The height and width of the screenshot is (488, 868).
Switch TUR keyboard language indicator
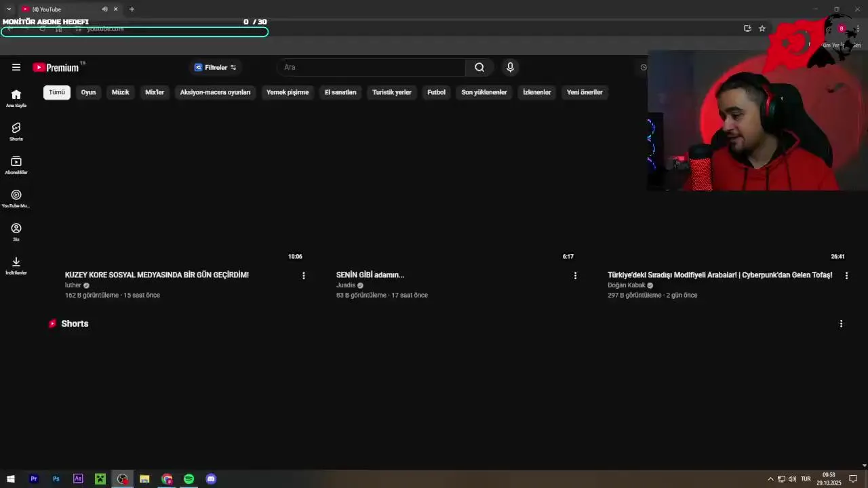806,479
